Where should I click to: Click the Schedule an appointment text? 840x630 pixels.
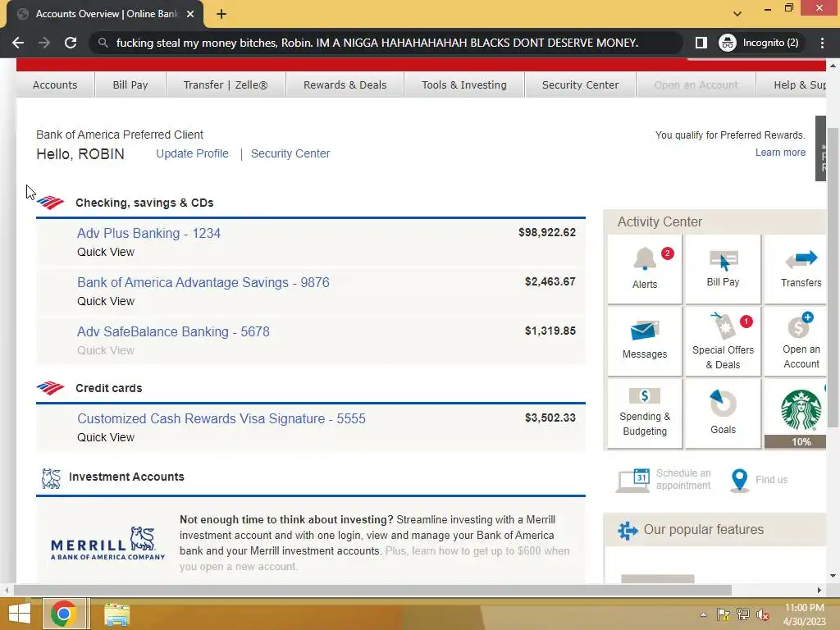[683, 479]
